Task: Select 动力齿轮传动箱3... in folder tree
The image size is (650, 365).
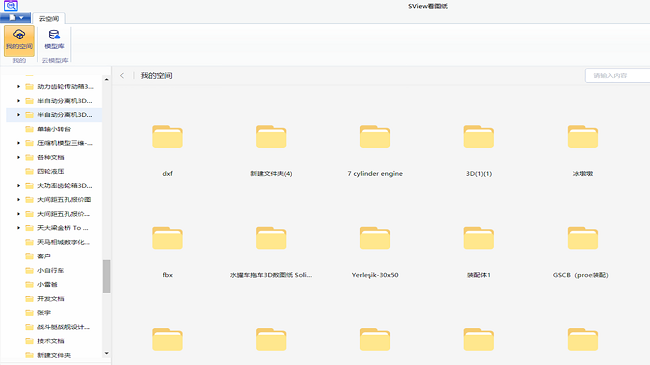Action: click(x=65, y=87)
